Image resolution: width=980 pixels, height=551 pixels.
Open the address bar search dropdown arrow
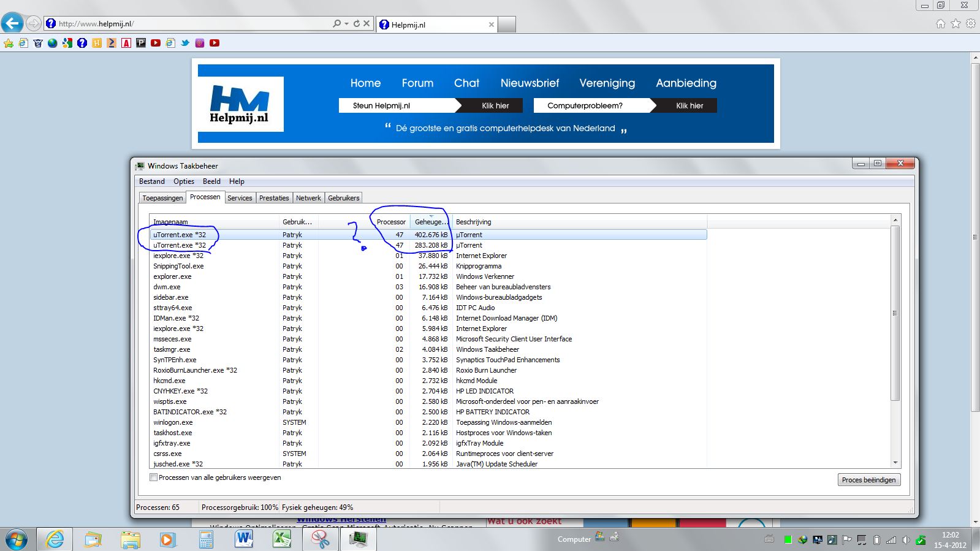click(346, 24)
